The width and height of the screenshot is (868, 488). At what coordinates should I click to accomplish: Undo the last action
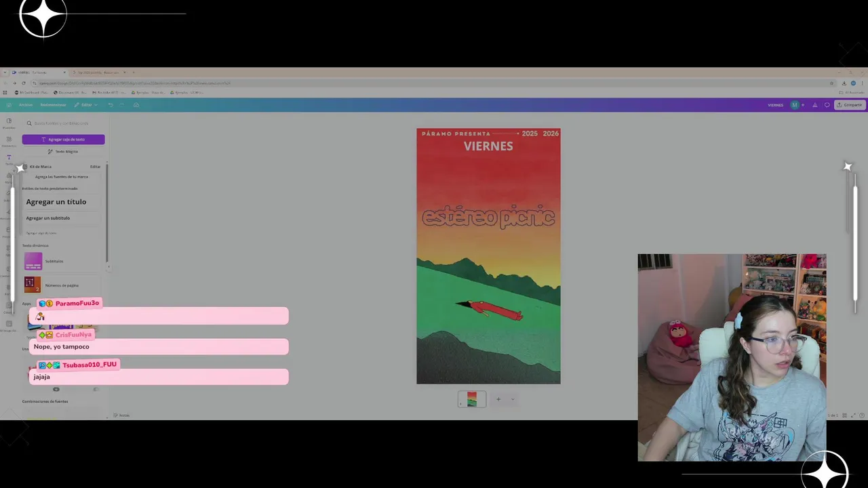pos(111,105)
